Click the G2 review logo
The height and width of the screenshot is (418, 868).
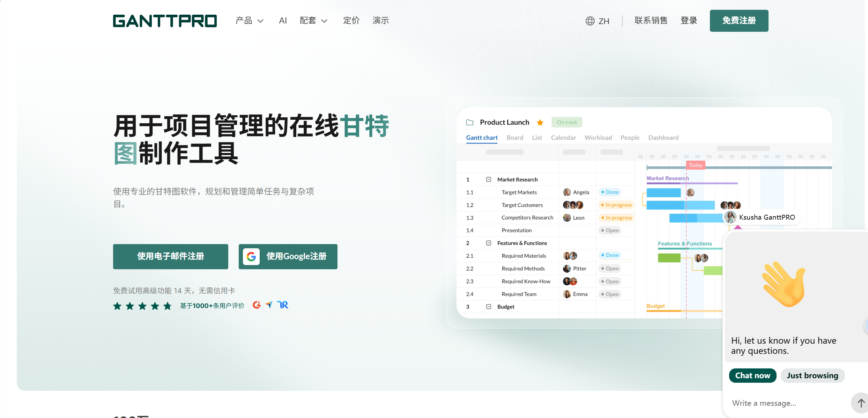point(257,305)
